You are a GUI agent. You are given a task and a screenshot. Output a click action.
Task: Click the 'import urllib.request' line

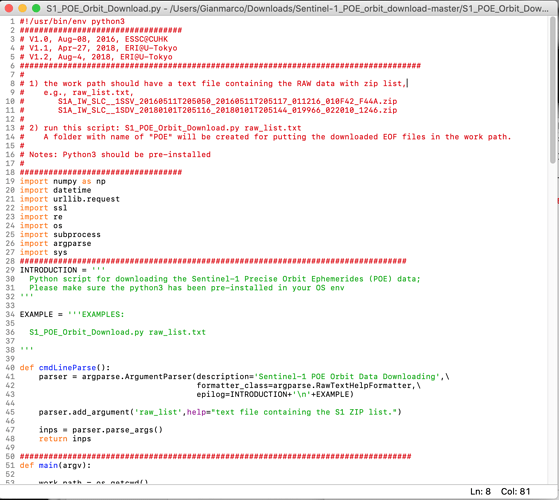[70, 199]
